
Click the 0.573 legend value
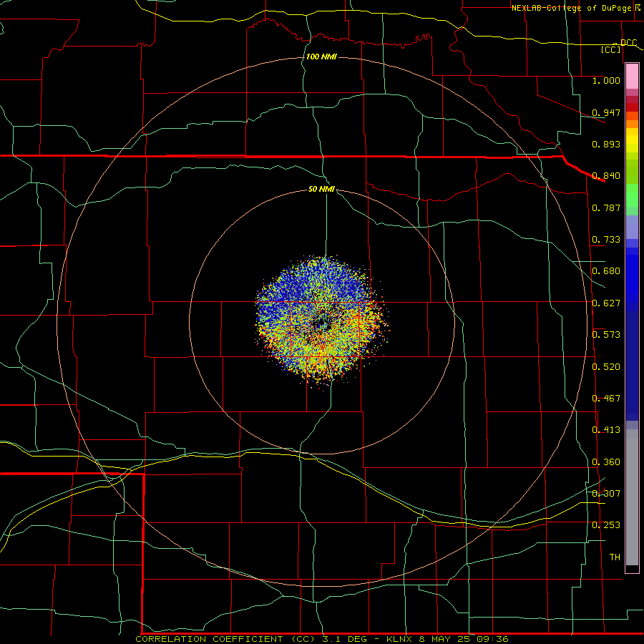click(606, 335)
